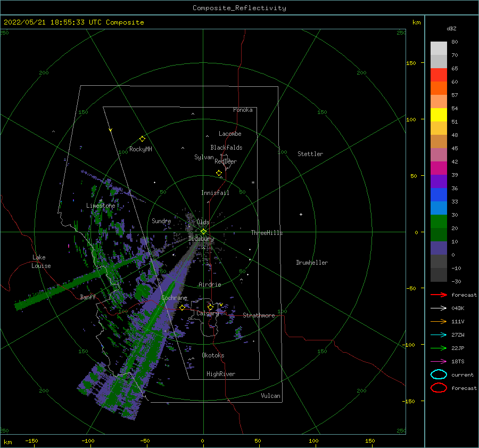
Task: Select the yellow 51-54 dBZ color band
Action: [x=439, y=115]
